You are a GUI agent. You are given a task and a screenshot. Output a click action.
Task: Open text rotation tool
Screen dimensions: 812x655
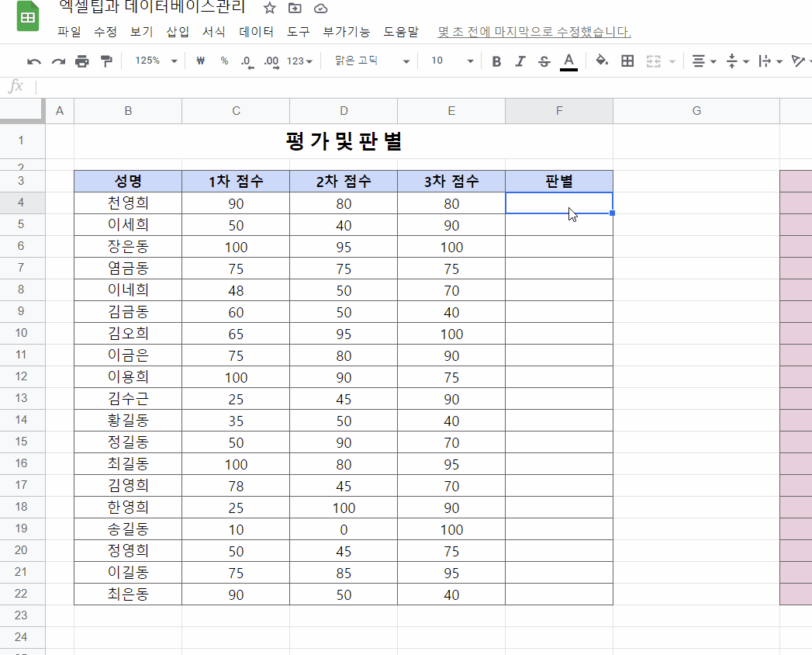(x=800, y=61)
